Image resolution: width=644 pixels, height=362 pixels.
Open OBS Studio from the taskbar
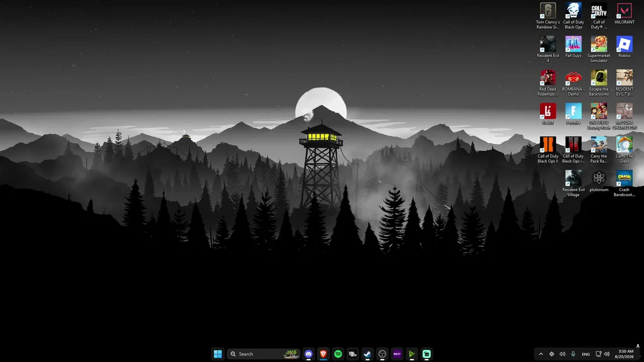[x=382, y=354]
